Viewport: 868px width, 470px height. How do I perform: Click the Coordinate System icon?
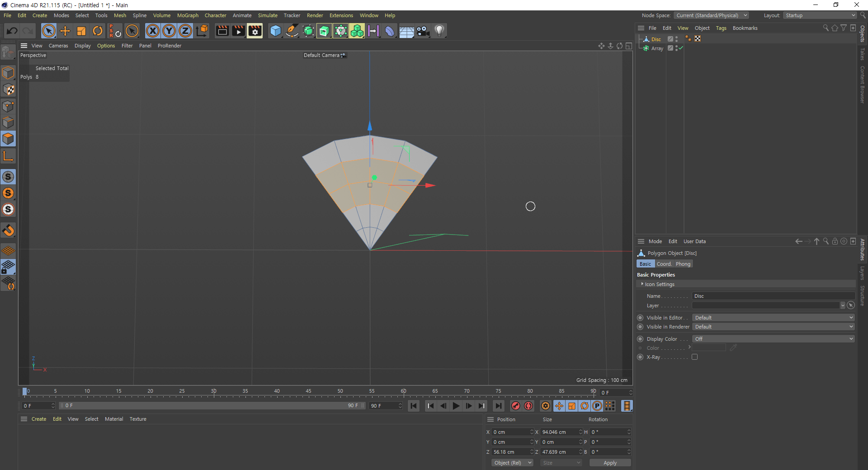pos(202,31)
